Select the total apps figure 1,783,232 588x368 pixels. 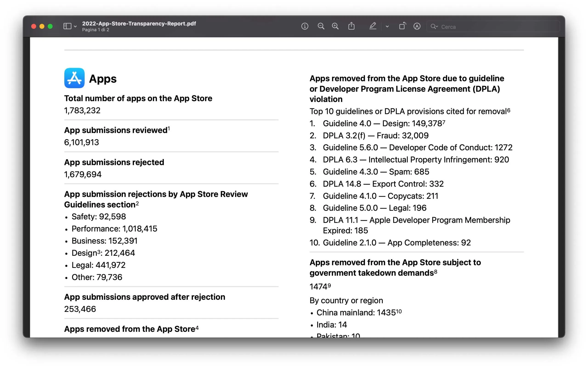point(82,110)
